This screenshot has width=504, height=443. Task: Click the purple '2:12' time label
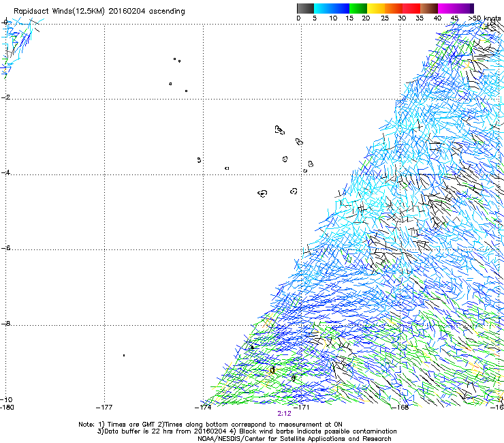pyautogui.click(x=284, y=414)
